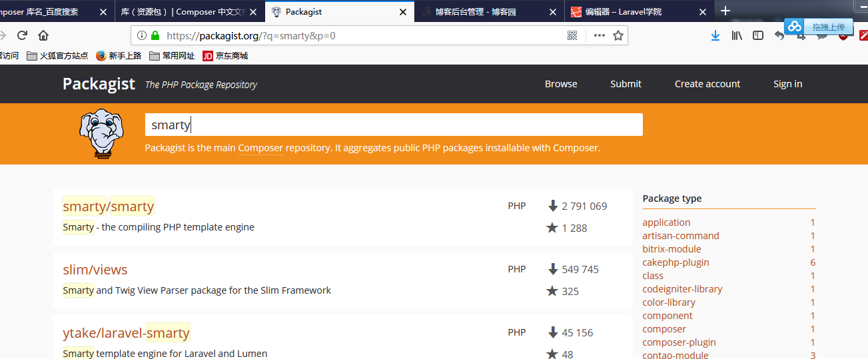868x359 pixels.
Task: Open 新手上路 Firefox bookmark
Action: point(119,56)
